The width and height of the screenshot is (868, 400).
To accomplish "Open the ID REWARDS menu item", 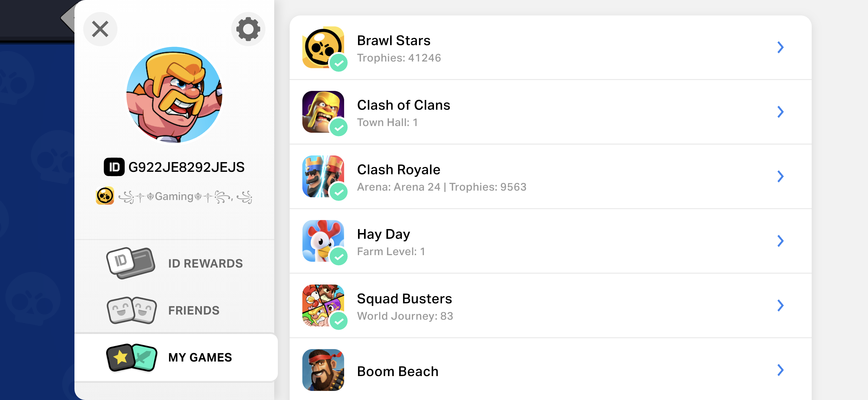I will point(175,263).
